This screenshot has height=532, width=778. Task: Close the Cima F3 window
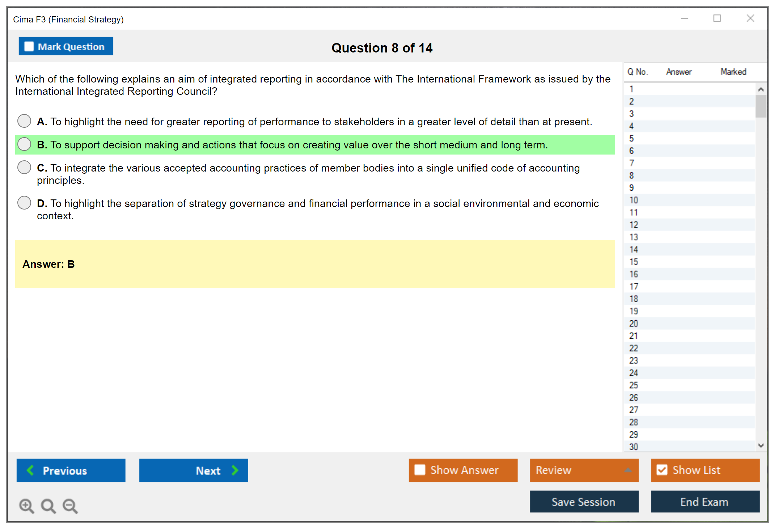(750, 18)
